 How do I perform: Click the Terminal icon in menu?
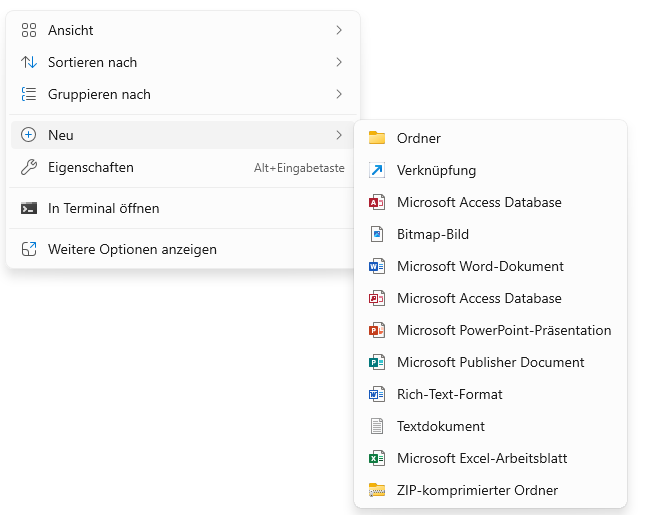(x=29, y=208)
